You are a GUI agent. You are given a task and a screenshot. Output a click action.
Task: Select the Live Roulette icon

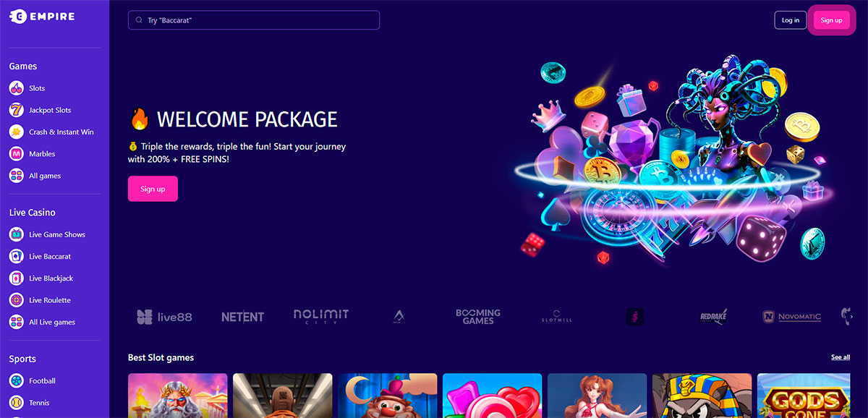point(16,300)
